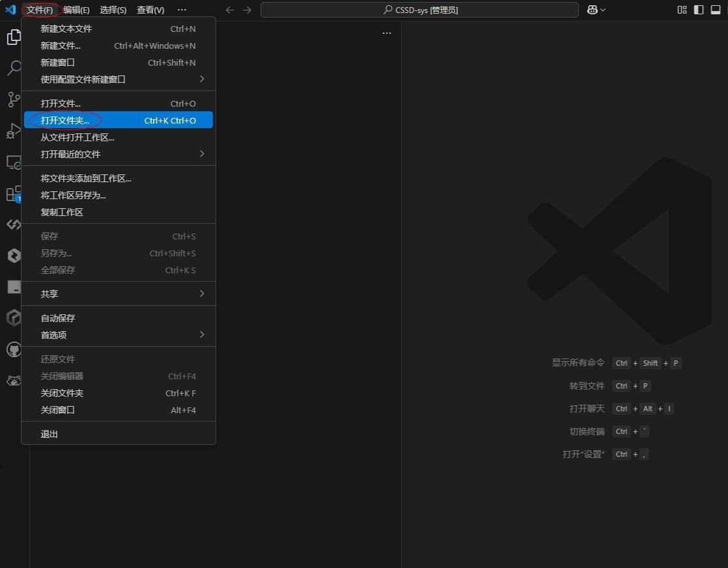This screenshot has height=568, width=728.
Task: Open the GitHub icon in activity bar
Action: [x=14, y=349]
